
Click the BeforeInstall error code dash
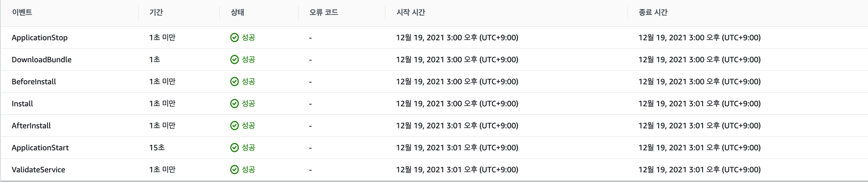pyautogui.click(x=310, y=82)
